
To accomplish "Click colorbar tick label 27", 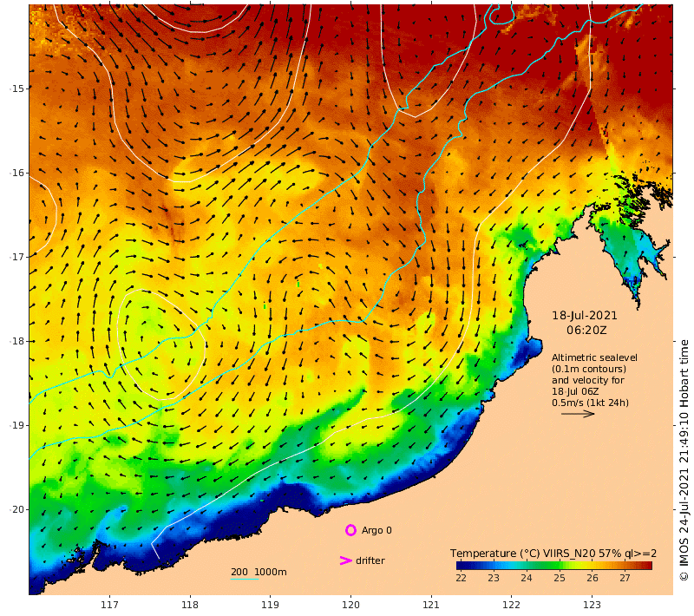I will pos(625,578).
